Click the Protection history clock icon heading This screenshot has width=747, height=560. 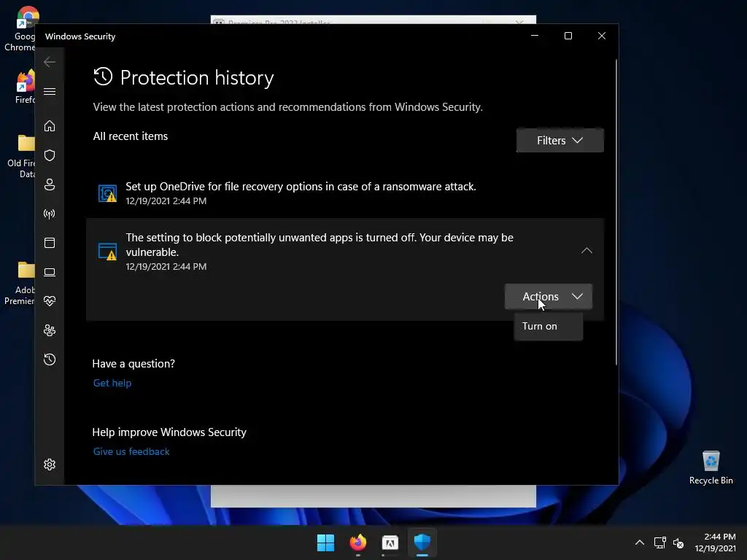click(103, 77)
